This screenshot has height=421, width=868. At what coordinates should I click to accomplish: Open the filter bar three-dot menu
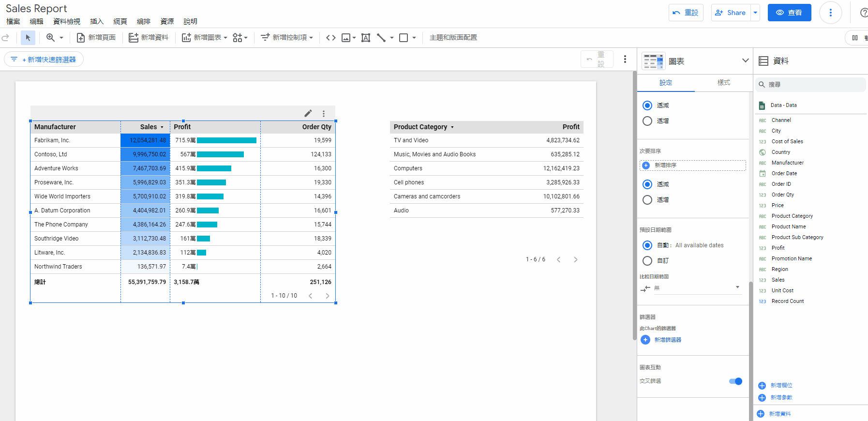coord(625,59)
